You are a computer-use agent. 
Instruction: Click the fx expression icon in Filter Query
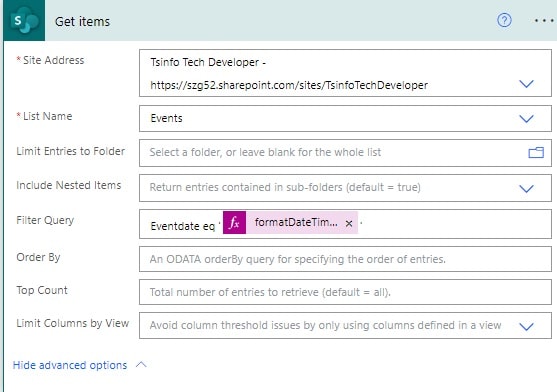click(234, 223)
